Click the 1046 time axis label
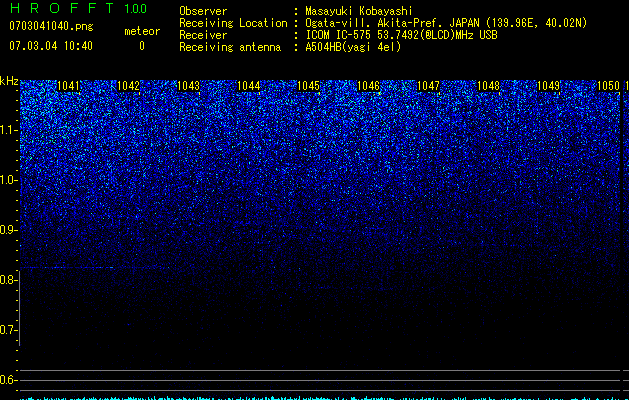Viewport: 629px width, 400px height. click(368, 86)
